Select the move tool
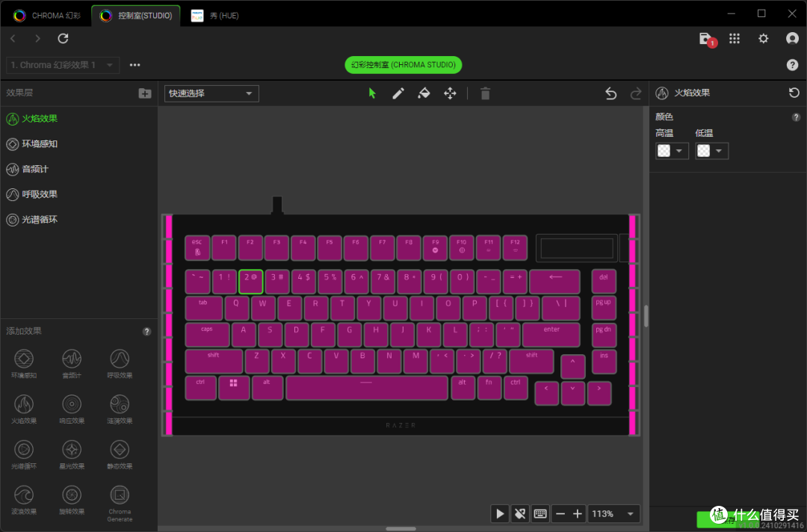 (450, 93)
